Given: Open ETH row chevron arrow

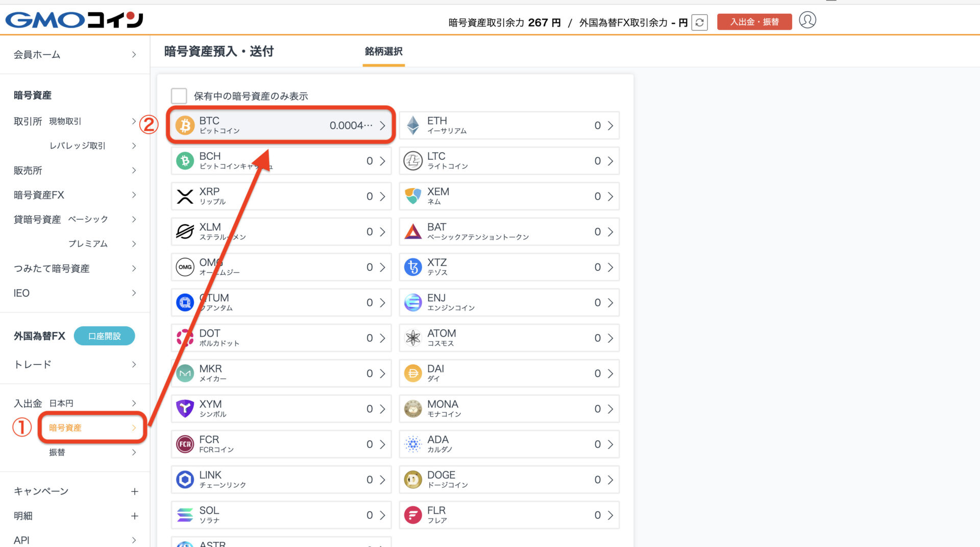Looking at the screenshot, I should [x=610, y=125].
